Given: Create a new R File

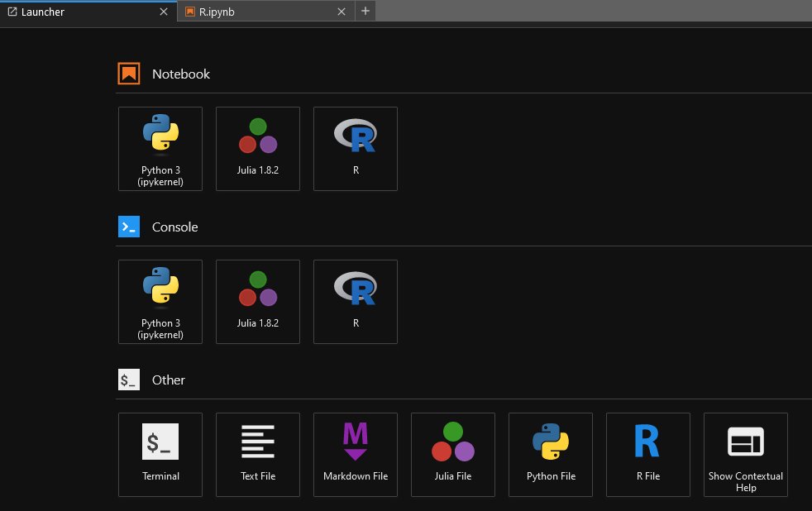Looking at the screenshot, I should pos(647,455).
